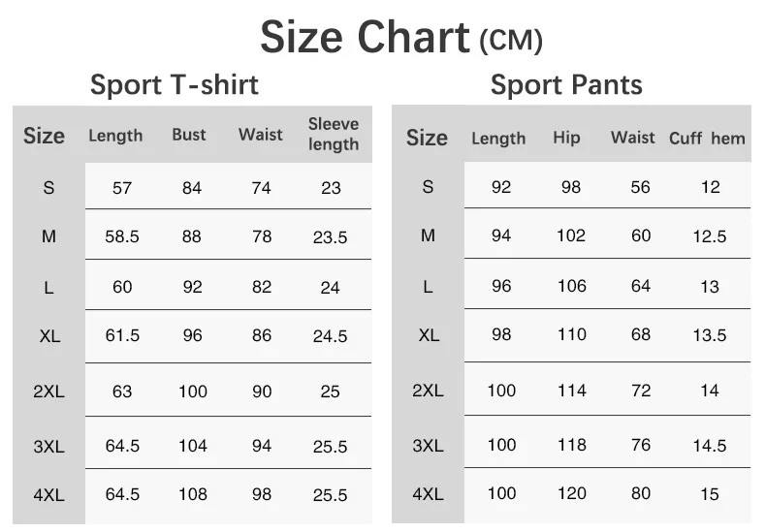The height and width of the screenshot is (532, 766).
Task: Click the T-shirt length value 58.5
Action: pyautogui.click(x=122, y=236)
